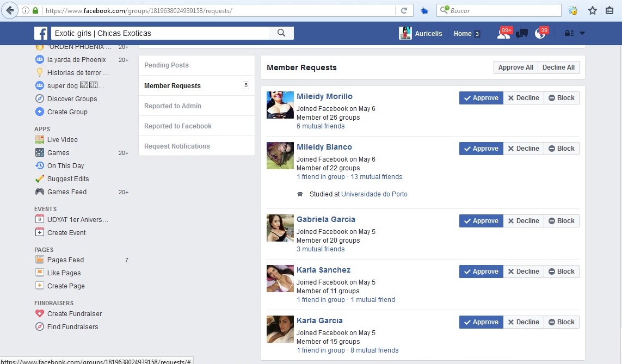Block Gabriela Garcia
The width and height of the screenshot is (622, 364).
coord(561,221)
